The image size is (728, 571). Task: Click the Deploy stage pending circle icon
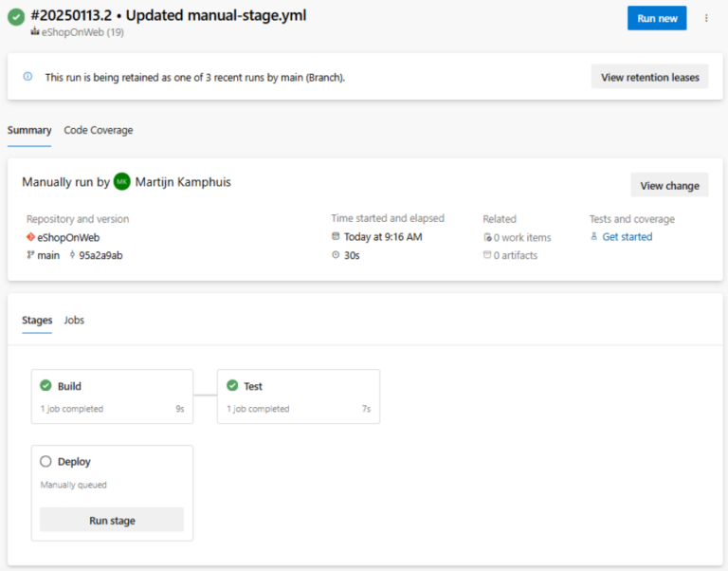(x=45, y=461)
